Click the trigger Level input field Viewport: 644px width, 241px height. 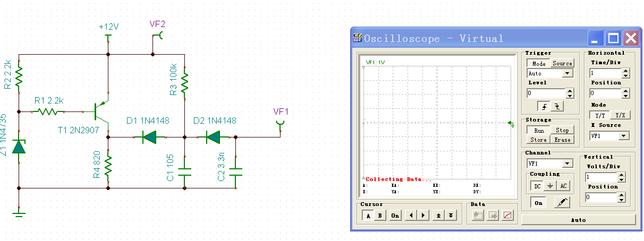point(546,93)
